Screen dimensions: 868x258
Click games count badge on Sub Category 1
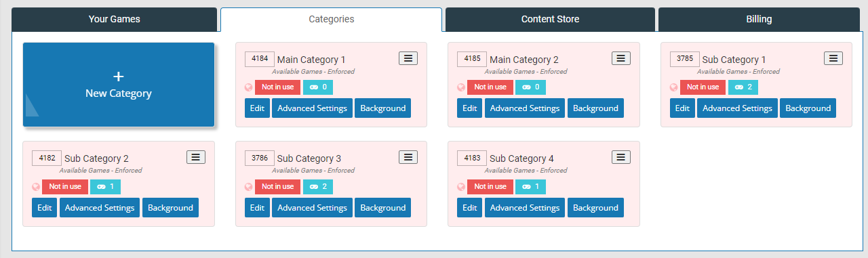tap(743, 87)
